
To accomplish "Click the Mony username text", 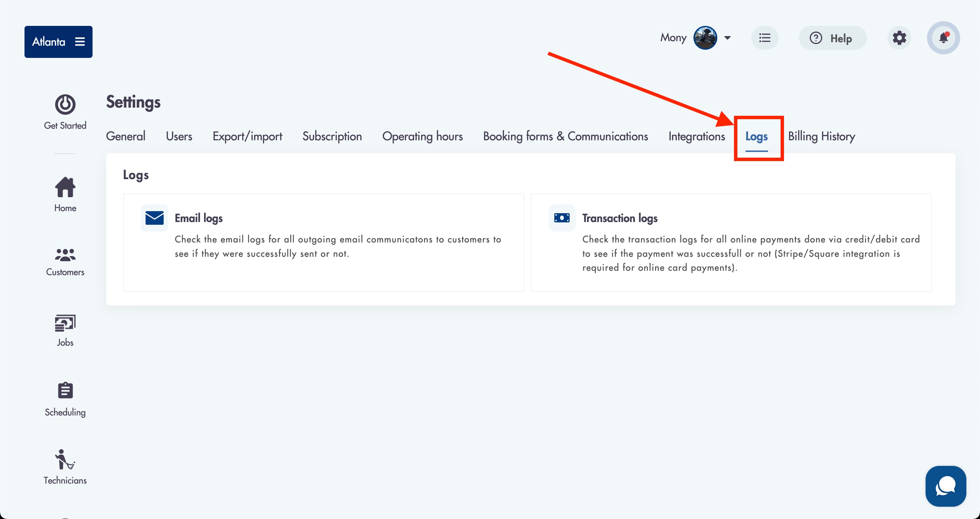I will 673,38.
